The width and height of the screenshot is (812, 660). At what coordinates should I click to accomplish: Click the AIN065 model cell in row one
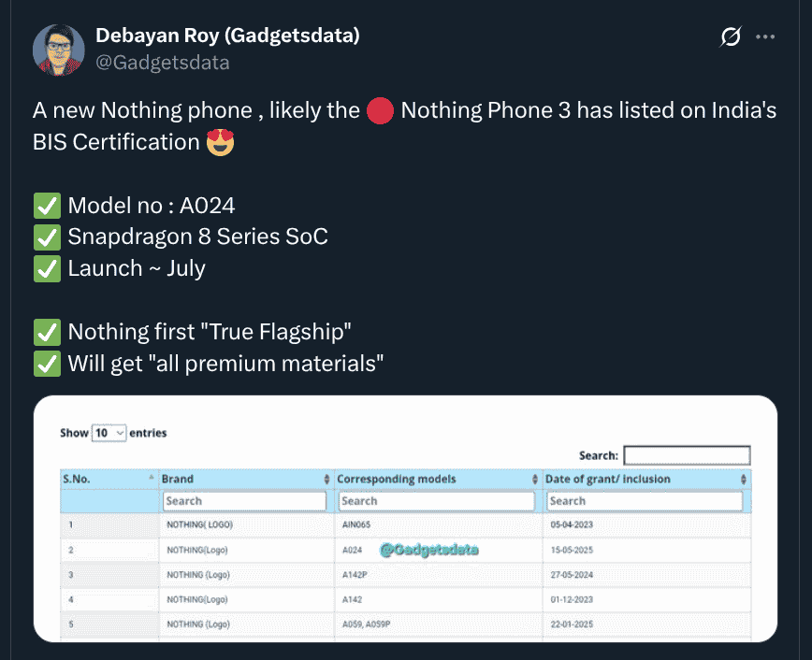tap(356, 525)
